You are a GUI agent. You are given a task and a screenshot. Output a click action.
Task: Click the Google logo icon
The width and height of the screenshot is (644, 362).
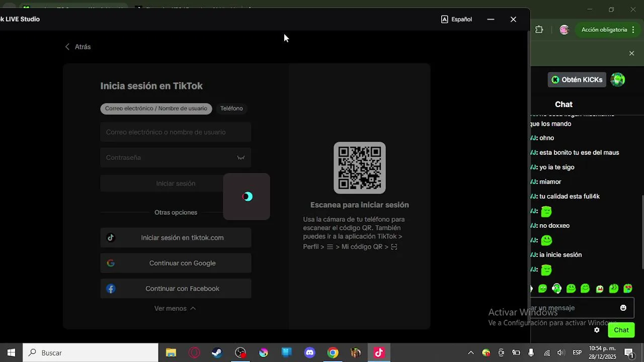click(111, 263)
